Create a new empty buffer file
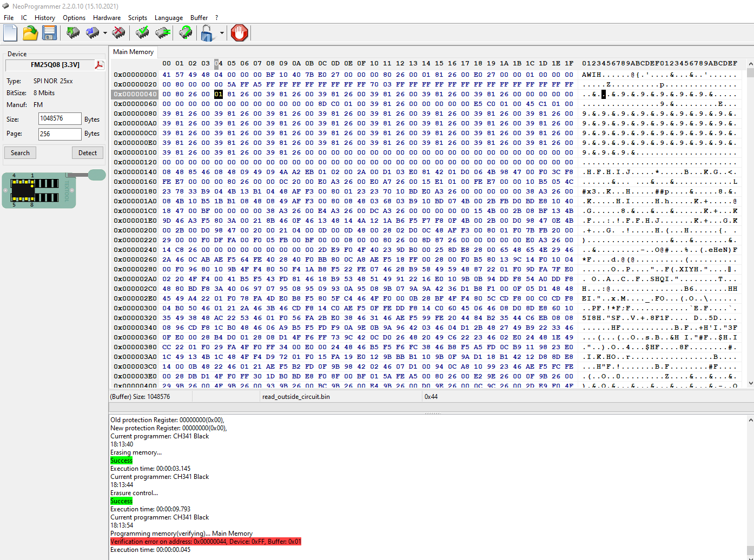 point(10,33)
